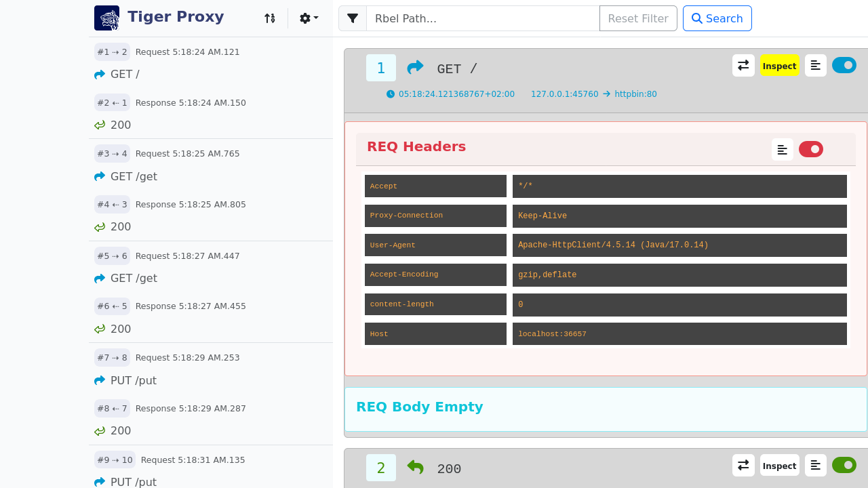868x488 pixels.
Task: Click the #3 → 4 sequence badge
Action: click(x=112, y=154)
